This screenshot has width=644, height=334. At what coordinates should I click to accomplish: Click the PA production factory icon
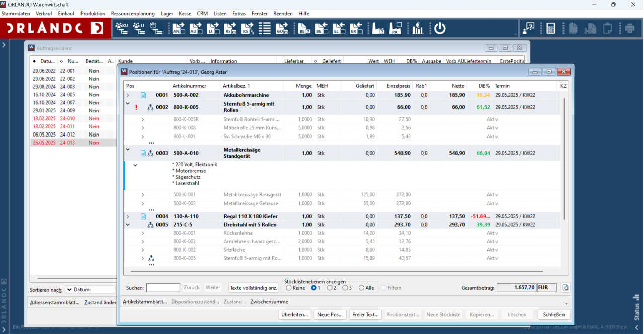(x=396, y=29)
